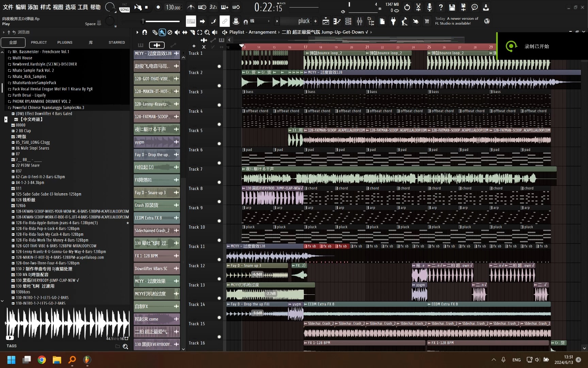Click the master pitch knob

(110, 21)
